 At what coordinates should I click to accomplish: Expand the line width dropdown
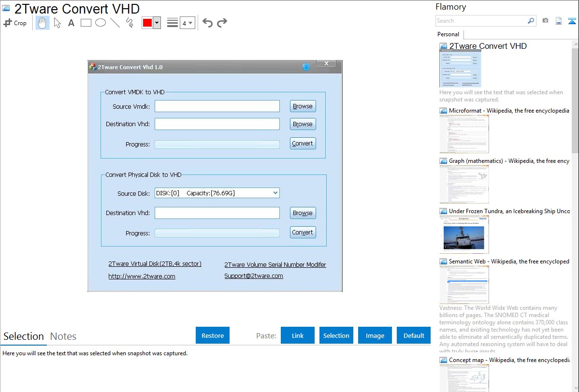point(188,23)
